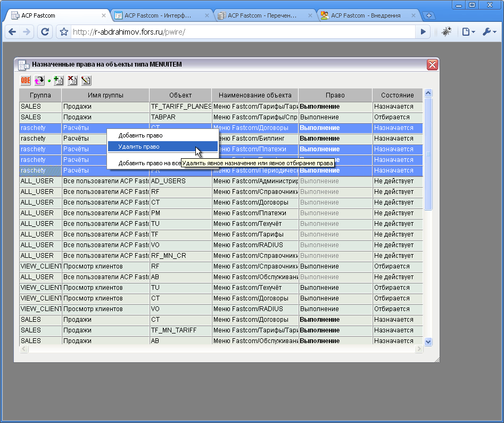504x423 pixels.
Task: Click the Объект column header
Action: [x=180, y=95]
